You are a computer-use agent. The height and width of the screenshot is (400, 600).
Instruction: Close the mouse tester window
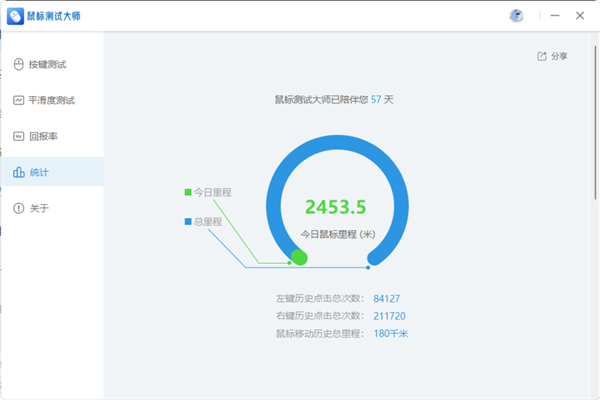580,15
